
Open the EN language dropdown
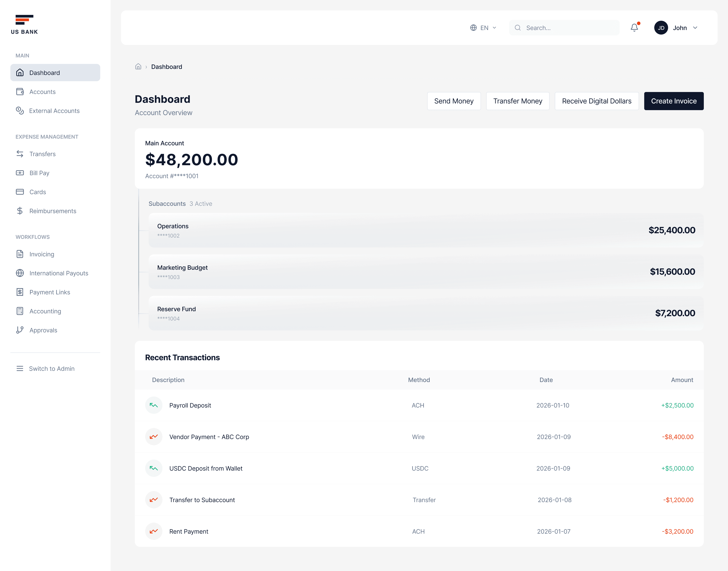pos(483,28)
